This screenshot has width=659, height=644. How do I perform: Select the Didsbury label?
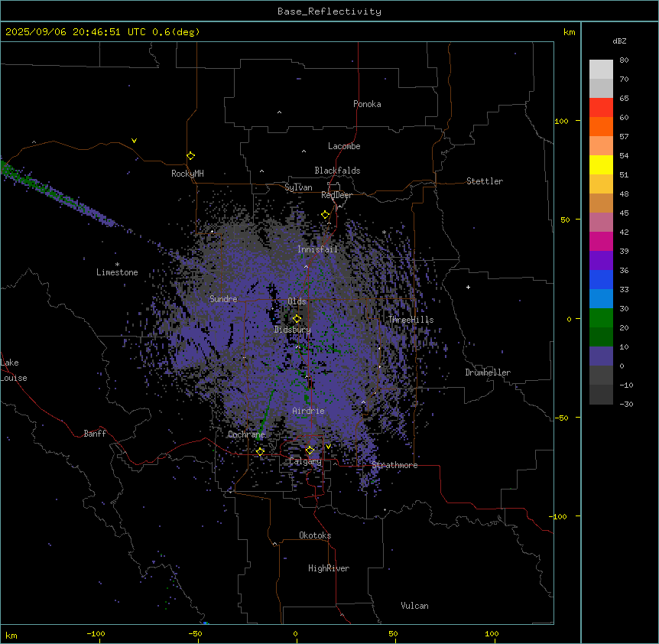[293, 330]
